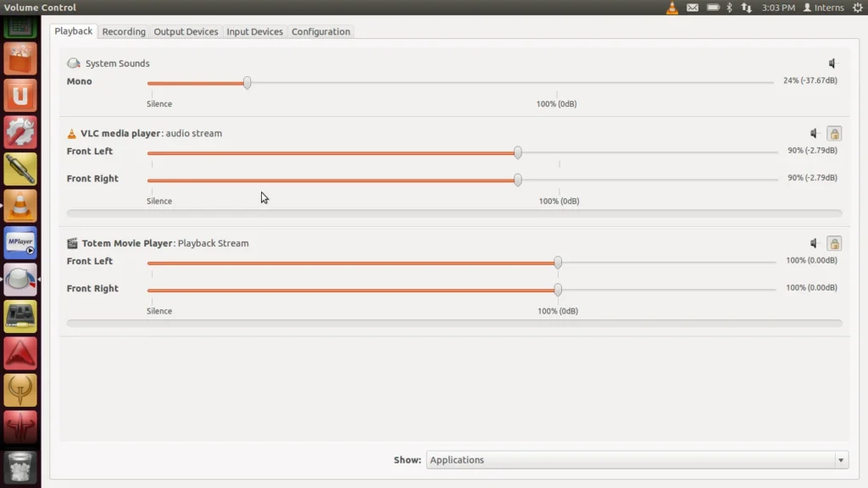
Task: Unlock VLC's channel sliders
Action: tap(834, 133)
